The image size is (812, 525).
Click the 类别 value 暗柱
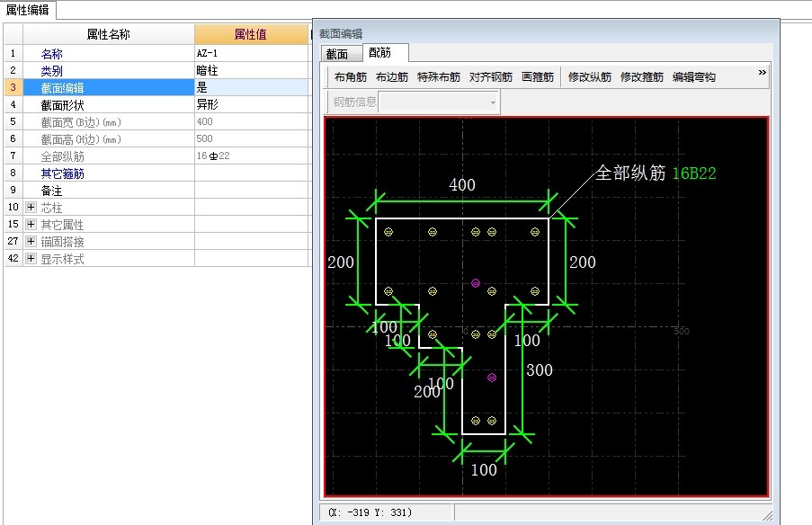[x=251, y=70]
